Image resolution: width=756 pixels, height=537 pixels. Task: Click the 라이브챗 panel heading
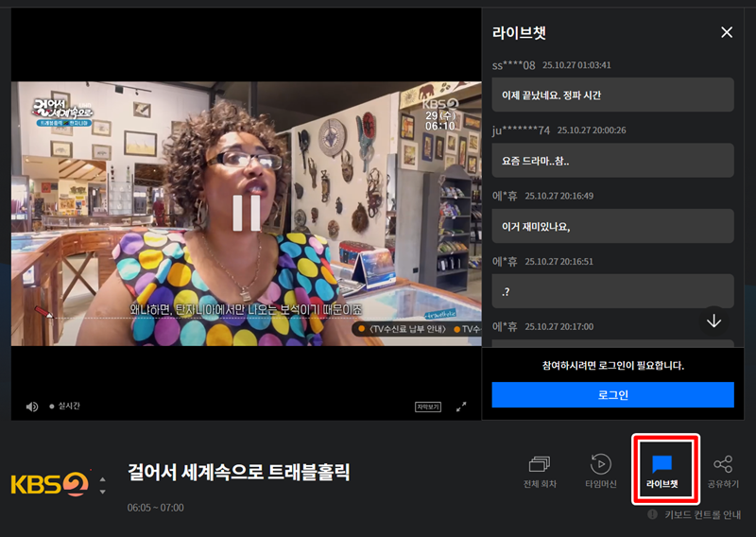[519, 33]
